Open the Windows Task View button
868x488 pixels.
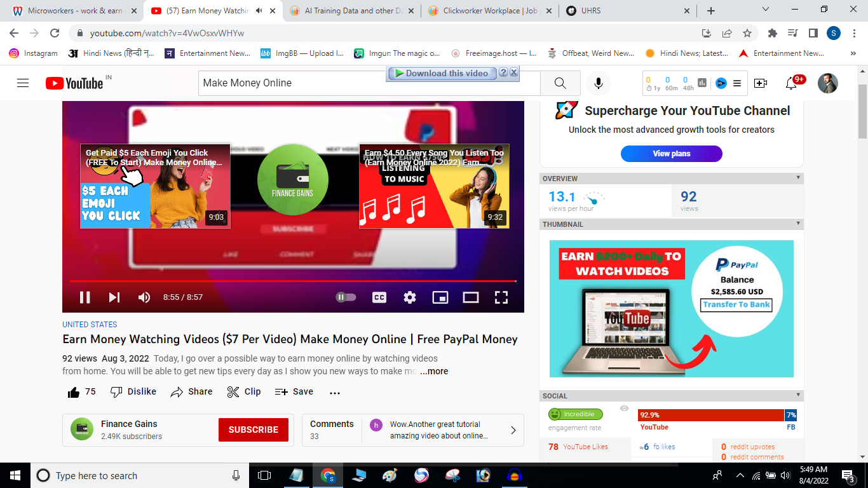264,475
